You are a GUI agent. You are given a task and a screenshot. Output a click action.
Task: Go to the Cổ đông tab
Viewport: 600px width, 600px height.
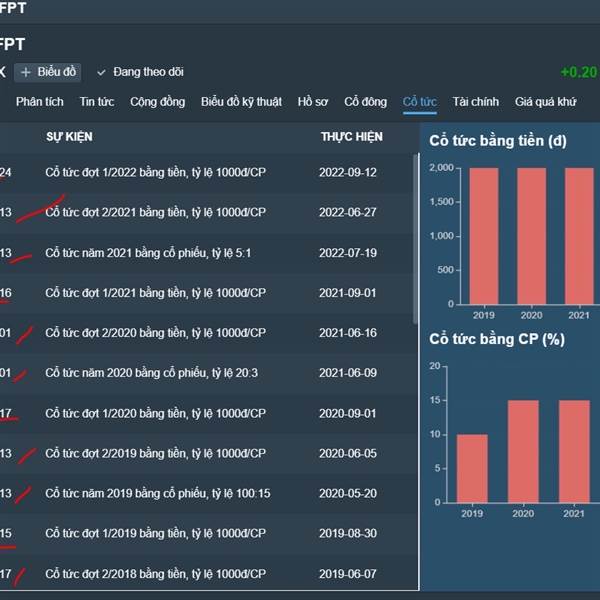pos(365,102)
